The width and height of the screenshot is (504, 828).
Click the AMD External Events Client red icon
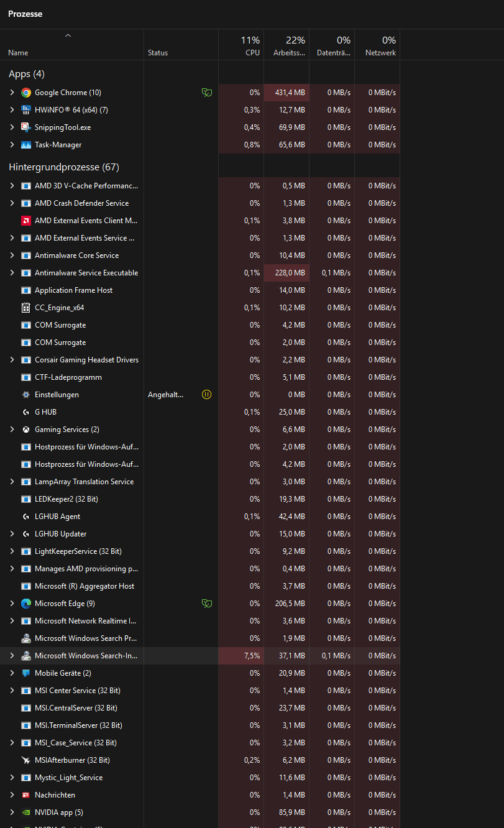point(26,221)
